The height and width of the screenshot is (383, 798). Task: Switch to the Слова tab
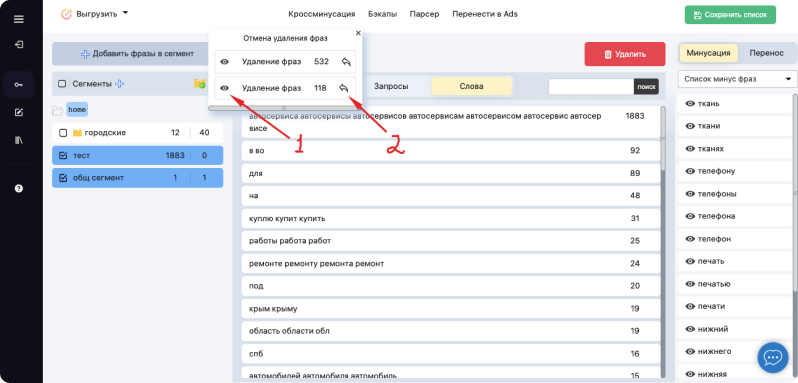click(x=471, y=86)
